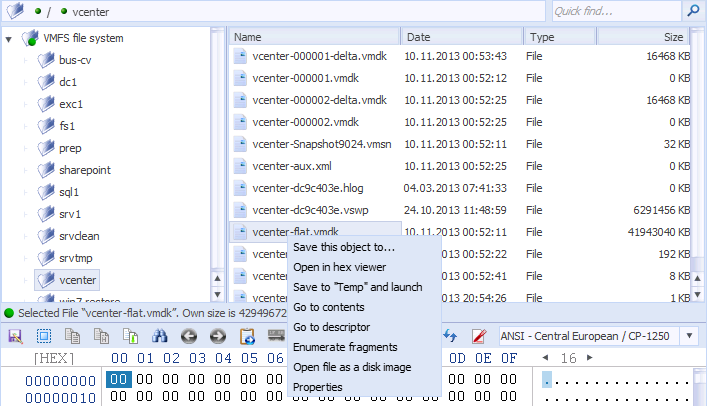
Task: Open the ANSI Central European encoding dropdown
Action: 689,336
